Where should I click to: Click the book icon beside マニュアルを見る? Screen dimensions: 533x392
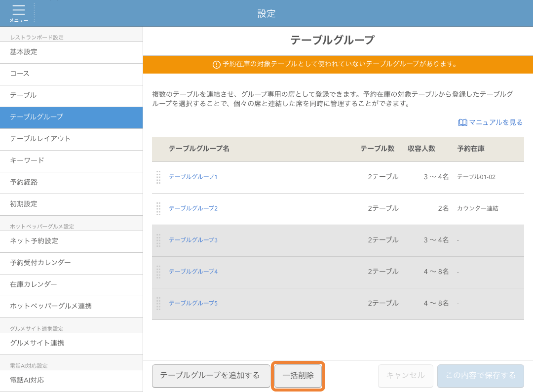(x=462, y=122)
